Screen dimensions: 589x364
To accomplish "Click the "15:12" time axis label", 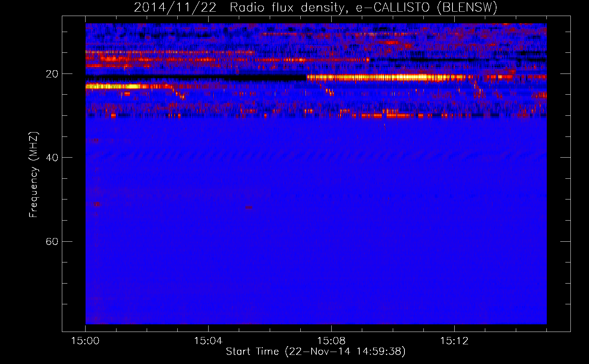I will pos(454,341).
